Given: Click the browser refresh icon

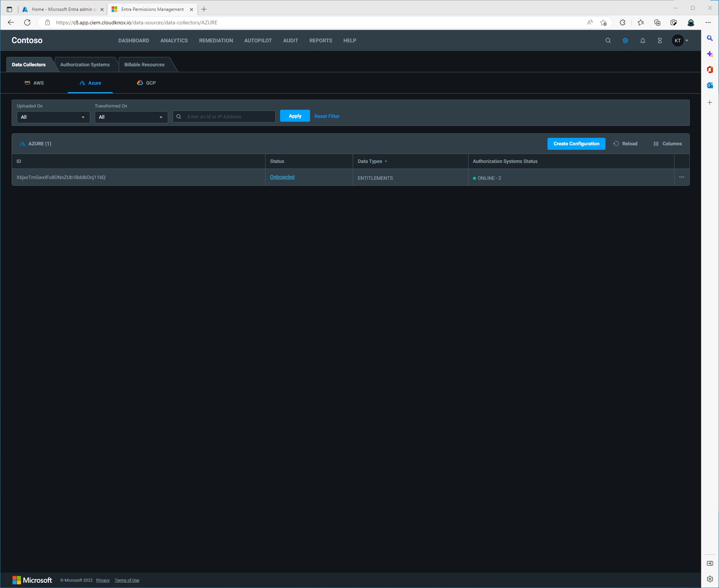Looking at the screenshot, I should pyautogui.click(x=27, y=22).
